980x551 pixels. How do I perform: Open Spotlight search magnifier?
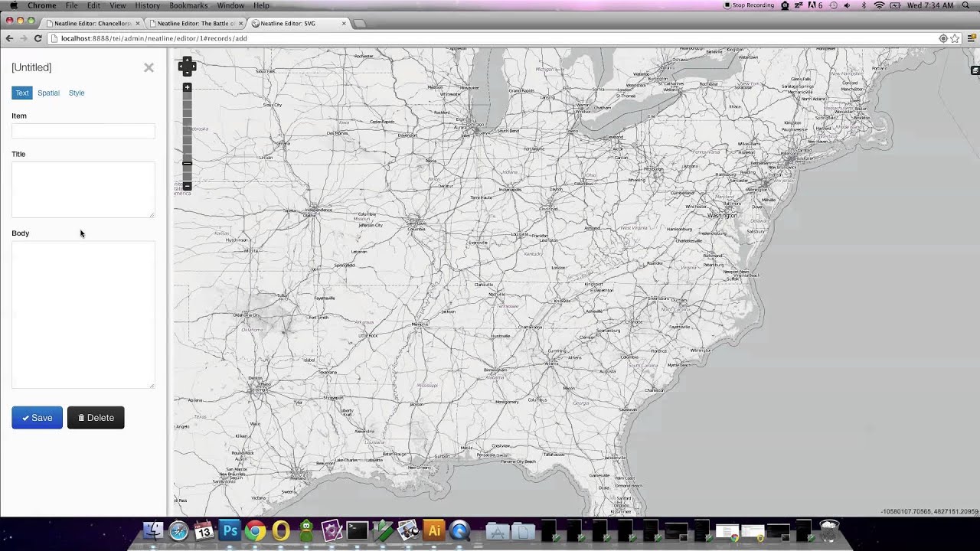pos(965,5)
